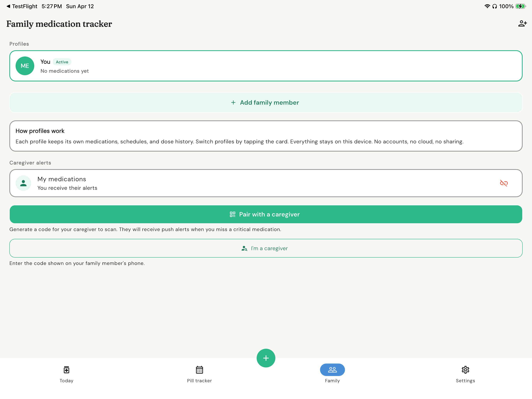532x399 pixels.
Task: Select the You profile card
Action: (x=266, y=66)
